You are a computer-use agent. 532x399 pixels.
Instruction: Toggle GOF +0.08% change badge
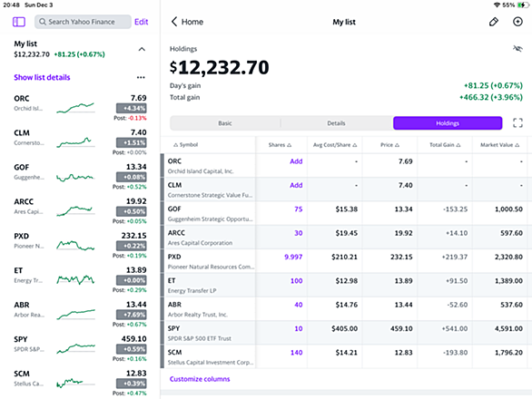(132, 177)
